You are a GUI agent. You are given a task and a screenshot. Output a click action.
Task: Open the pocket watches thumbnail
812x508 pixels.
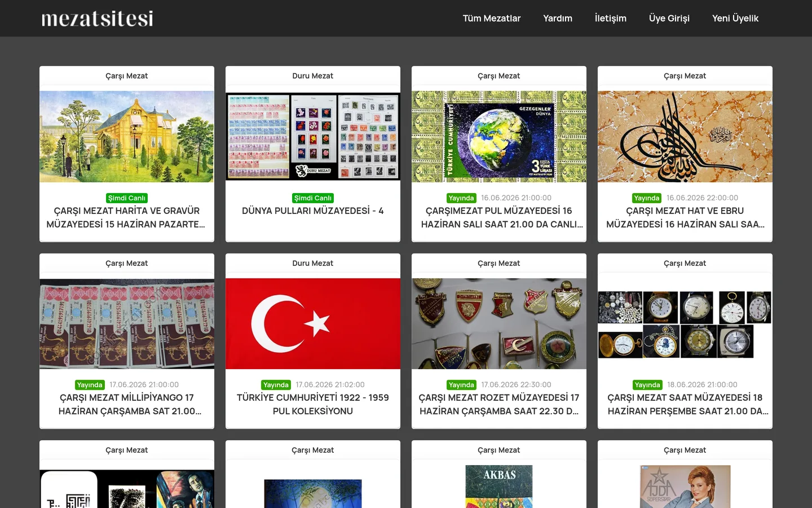coord(685,325)
